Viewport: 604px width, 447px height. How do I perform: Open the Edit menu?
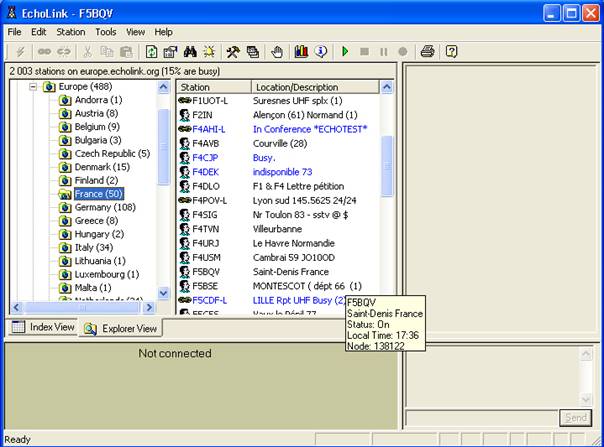(39, 32)
